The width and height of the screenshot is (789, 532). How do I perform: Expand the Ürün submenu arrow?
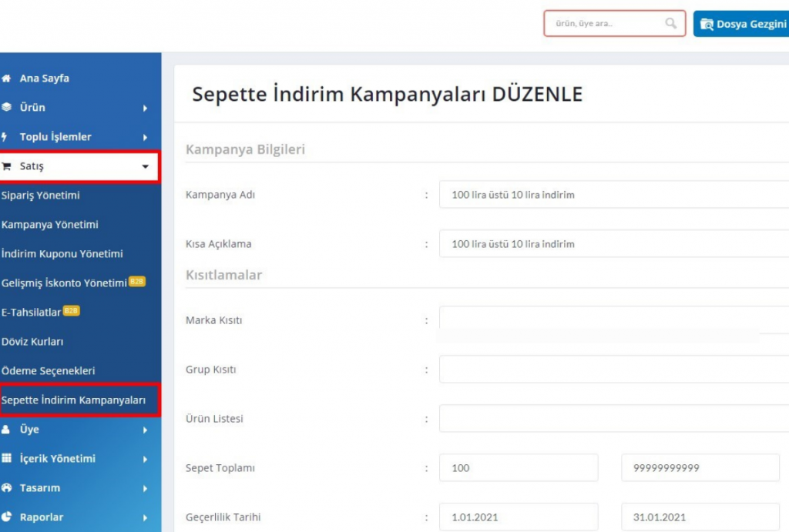[146, 108]
